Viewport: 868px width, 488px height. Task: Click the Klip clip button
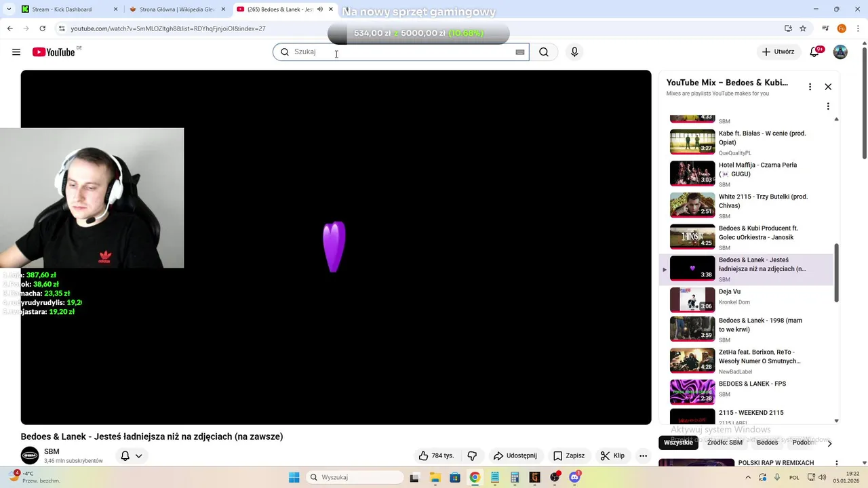pyautogui.click(x=612, y=456)
